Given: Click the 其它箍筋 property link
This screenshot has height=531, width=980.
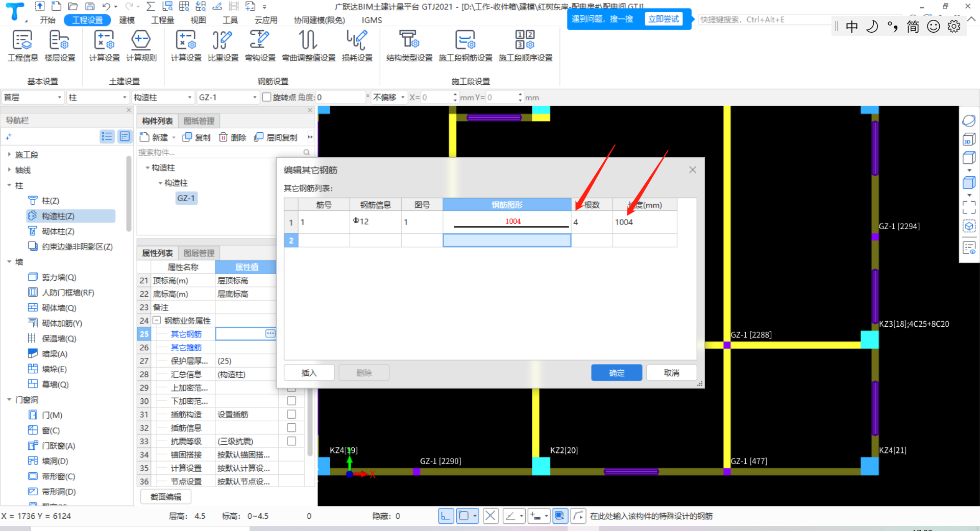Looking at the screenshot, I should 186,347.
